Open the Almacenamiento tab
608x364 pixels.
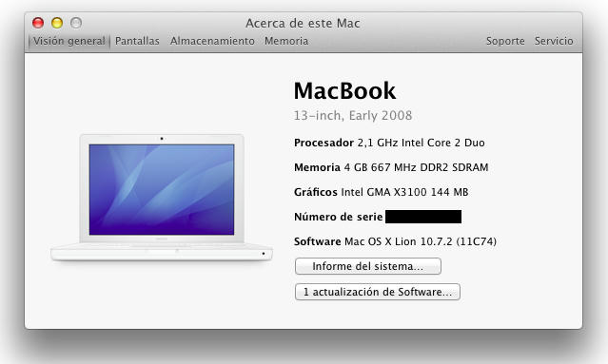(x=212, y=41)
